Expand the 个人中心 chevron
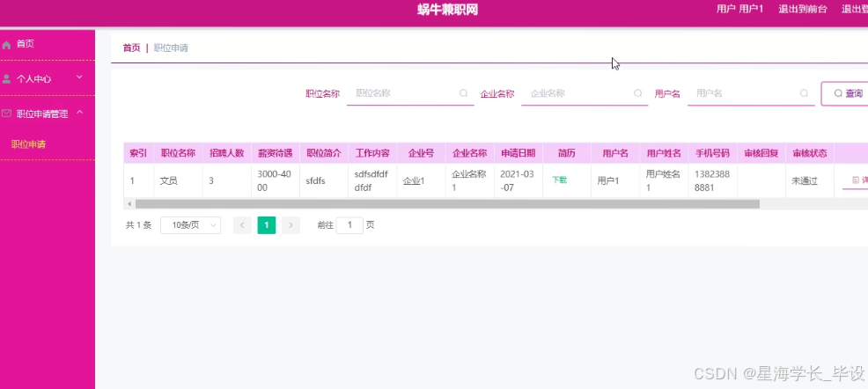 pyautogui.click(x=79, y=77)
